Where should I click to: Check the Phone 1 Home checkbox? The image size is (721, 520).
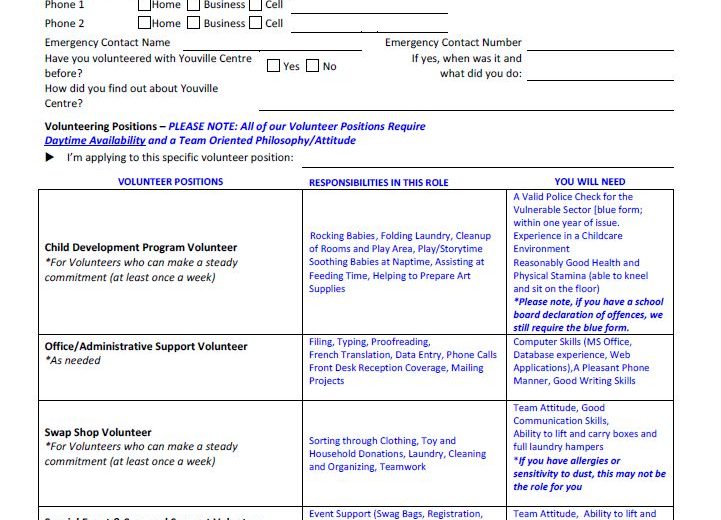[x=144, y=5]
